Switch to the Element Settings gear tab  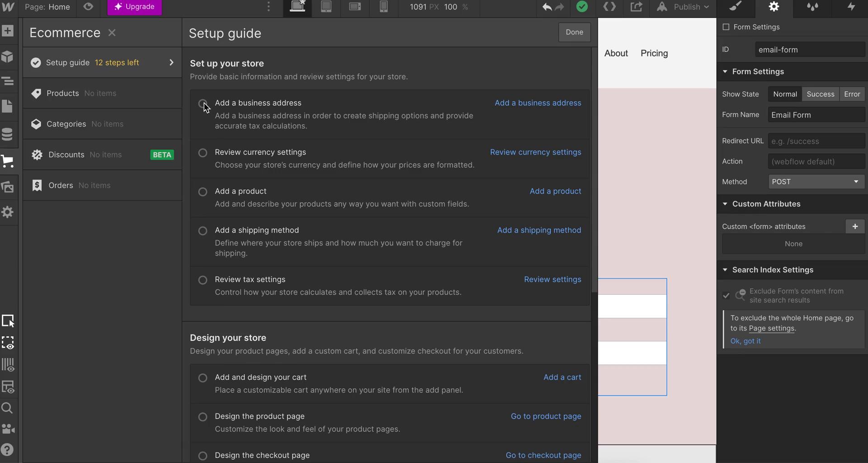click(774, 7)
